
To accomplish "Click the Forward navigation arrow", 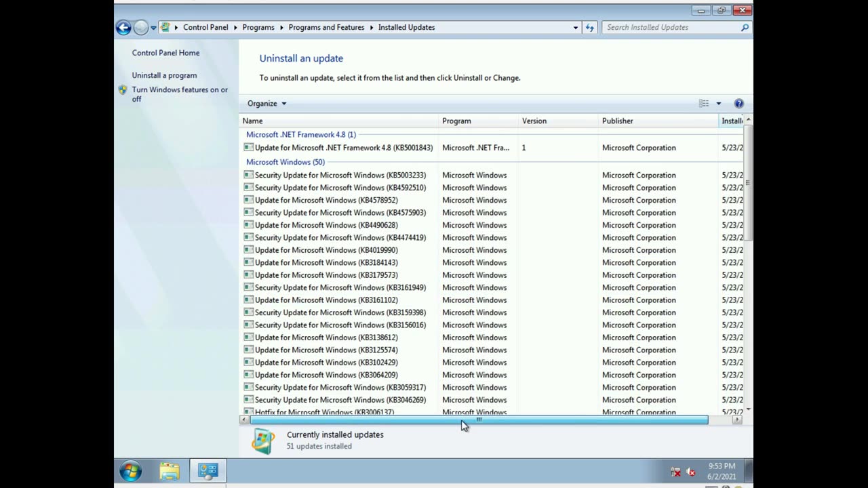I will pos(140,27).
